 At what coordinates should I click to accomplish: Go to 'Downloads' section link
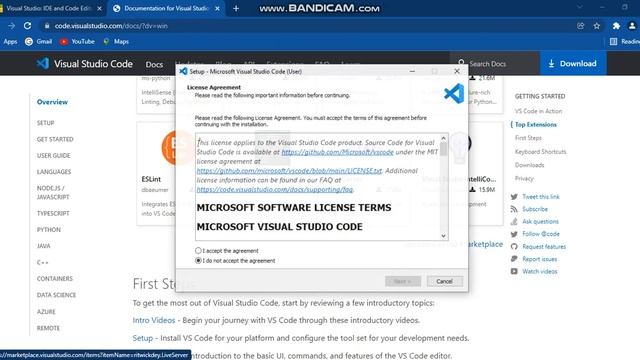pos(529,165)
